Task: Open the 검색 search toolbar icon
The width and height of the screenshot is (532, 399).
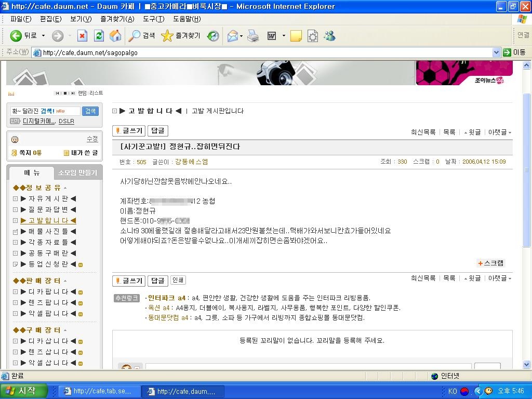Action: [134, 36]
